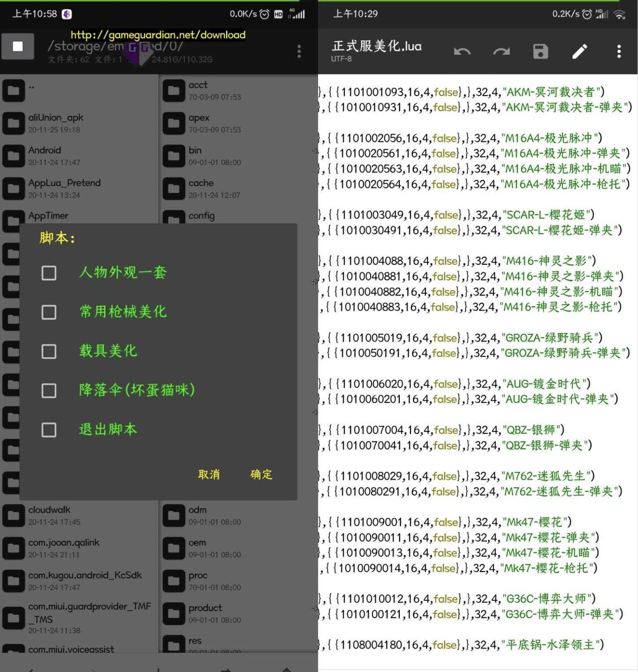This screenshot has height=672, width=638.
Task: Place cursor on the 平底锅-水泽领主 code line
Action: coord(461,645)
